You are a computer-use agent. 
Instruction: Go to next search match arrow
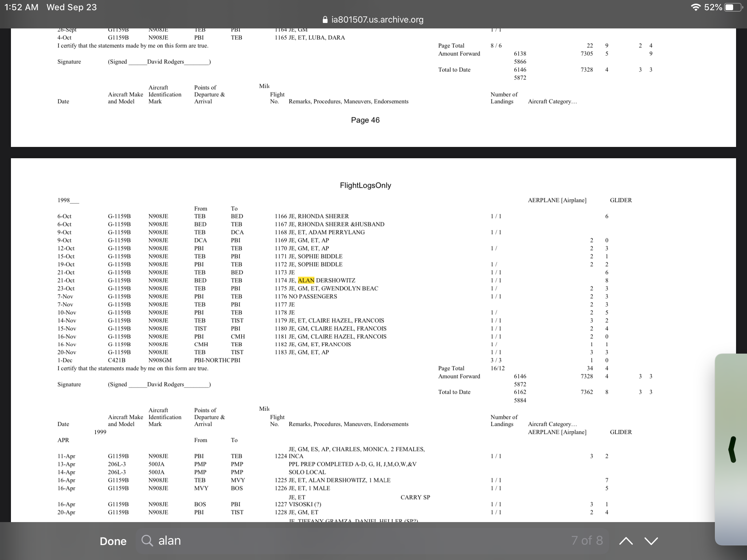(x=651, y=541)
